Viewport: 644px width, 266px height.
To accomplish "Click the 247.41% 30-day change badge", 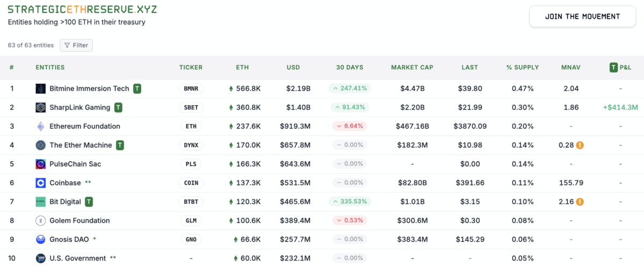I will click(349, 89).
